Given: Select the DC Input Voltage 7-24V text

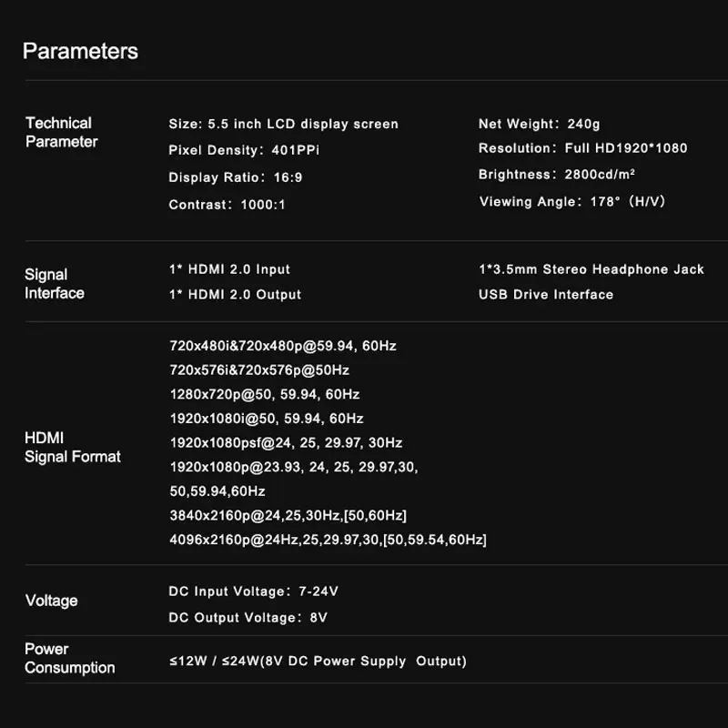Looking at the screenshot, I should click(253, 591).
